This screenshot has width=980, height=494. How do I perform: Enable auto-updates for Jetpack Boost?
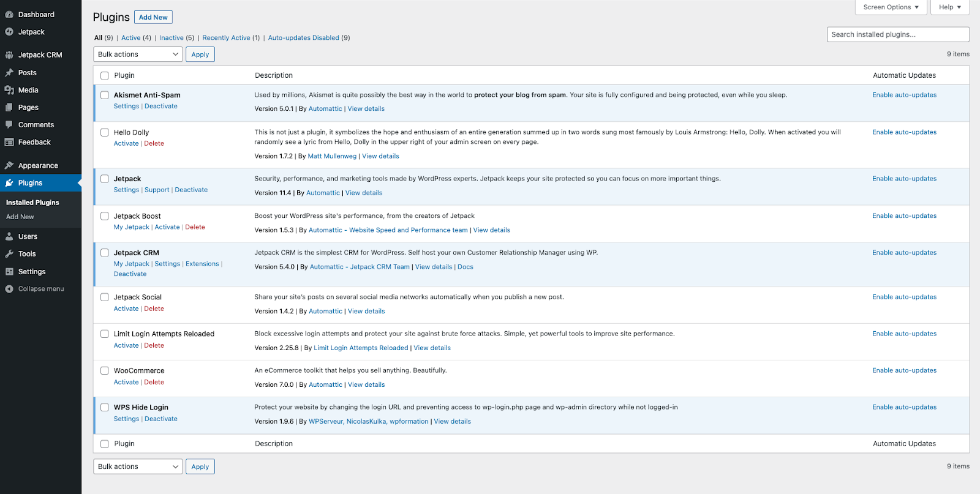pyautogui.click(x=905, y=216)
